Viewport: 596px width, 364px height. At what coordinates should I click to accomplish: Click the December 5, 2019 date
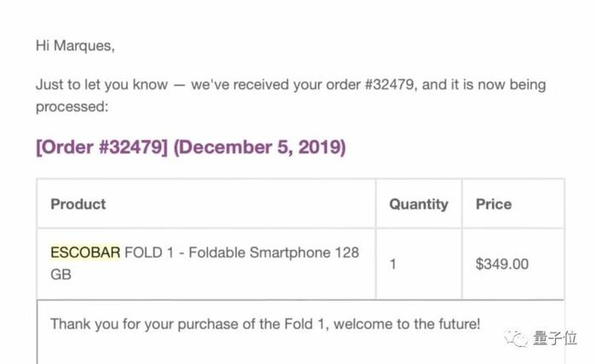(260, 147)
